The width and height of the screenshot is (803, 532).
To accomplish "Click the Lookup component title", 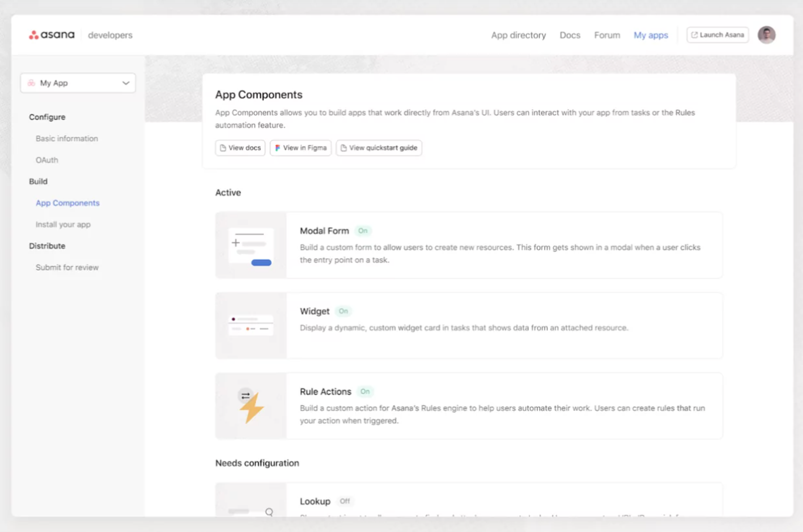I will coord(315,501).
